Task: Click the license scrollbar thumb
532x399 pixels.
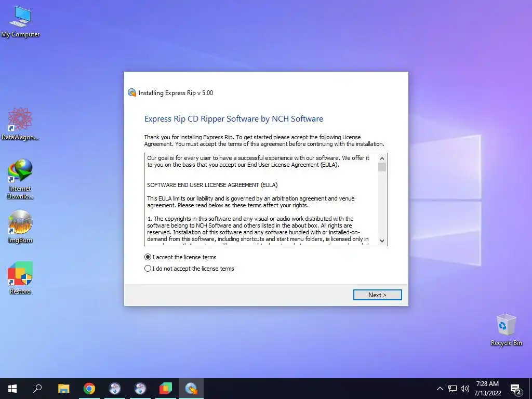Action: coord(382,167)
